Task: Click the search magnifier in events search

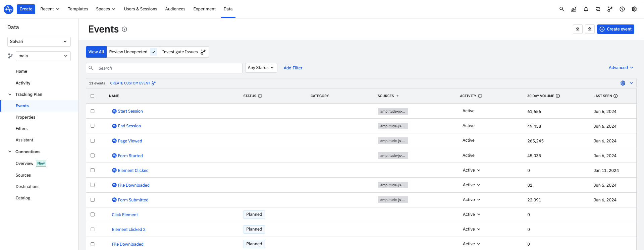Action: [91, 68]
